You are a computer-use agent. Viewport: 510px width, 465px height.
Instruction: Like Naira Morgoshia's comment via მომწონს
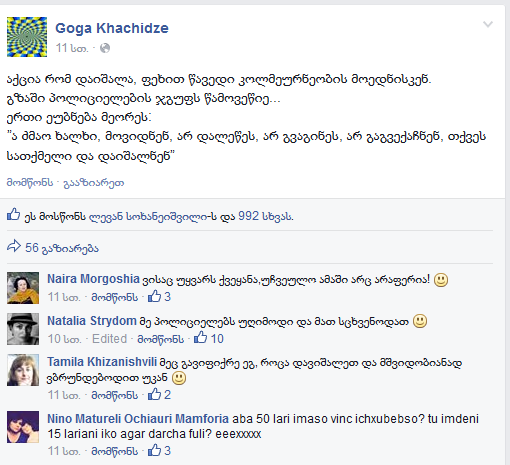[x=115, y=297]
